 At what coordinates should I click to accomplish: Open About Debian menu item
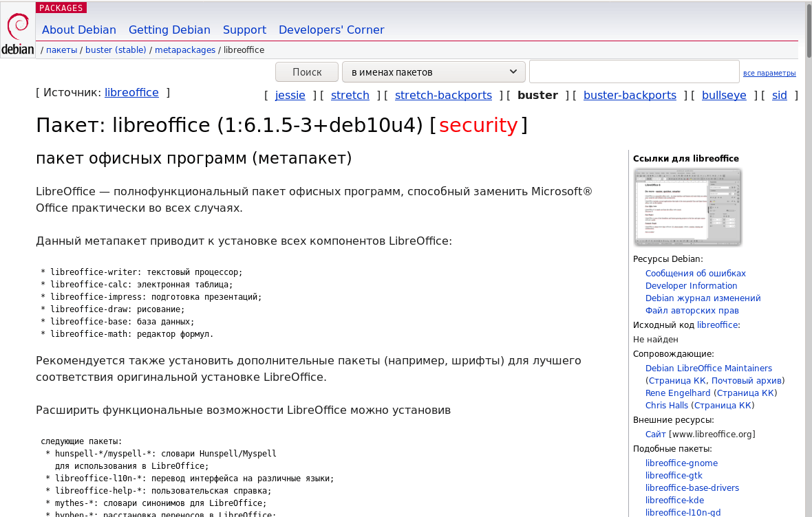click(79, 30)
